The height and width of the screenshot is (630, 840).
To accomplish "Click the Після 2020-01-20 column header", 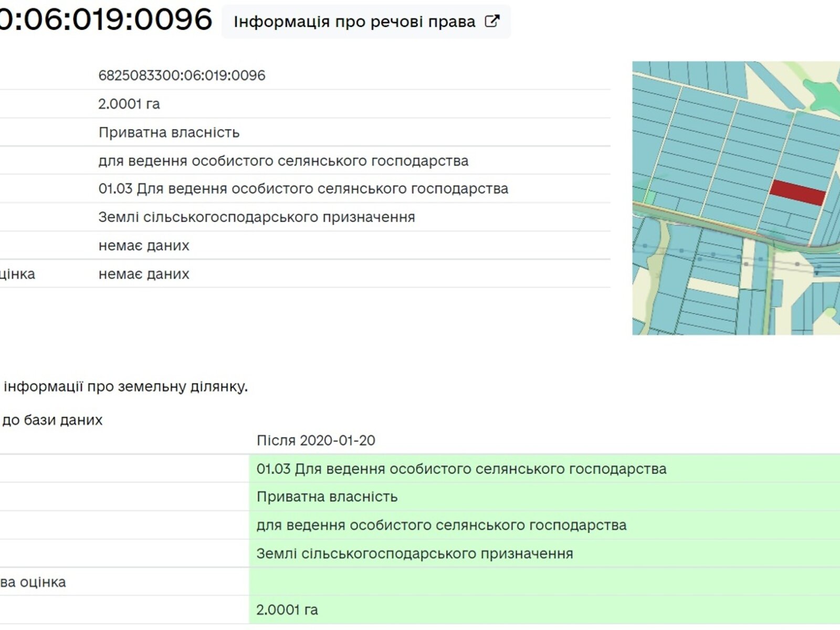I will tap(316, 440).
